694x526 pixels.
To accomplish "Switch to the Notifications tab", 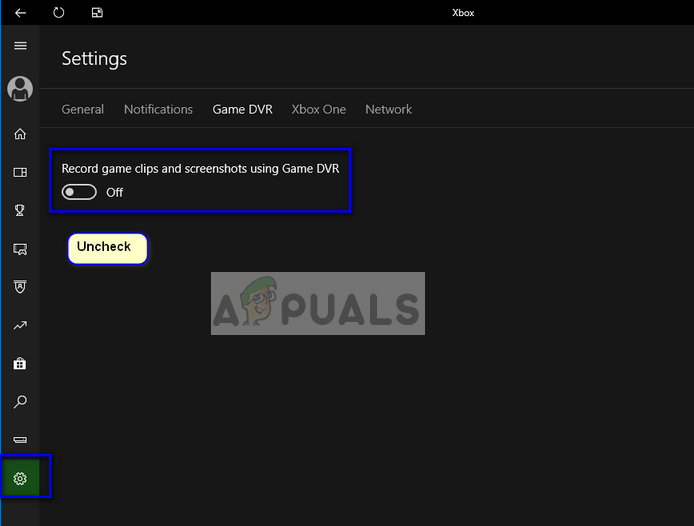I will (x=158, y=109).
